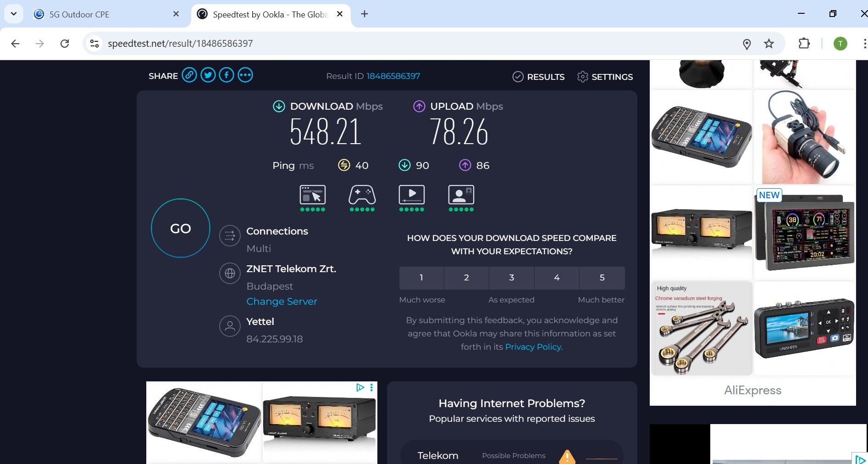The width and height of the screenshot is (868, 464).
Task: Close the 5G Outdoor CPE tab
Action: coord(176,14)
